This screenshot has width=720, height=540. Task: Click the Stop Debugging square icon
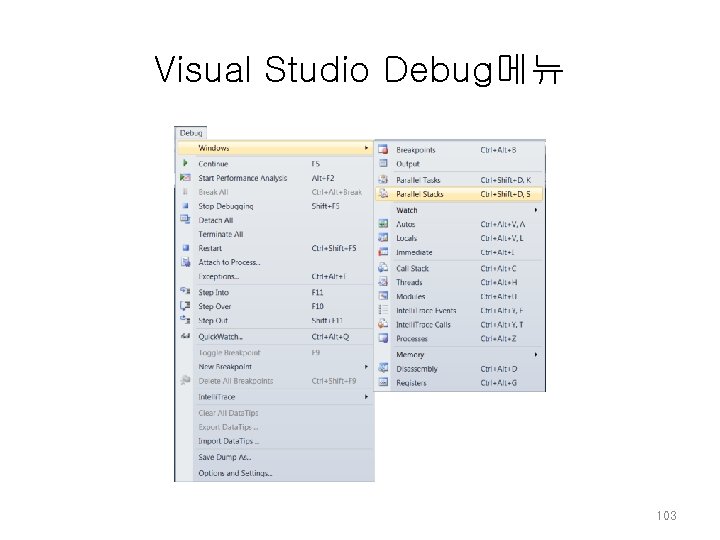[x=186, y=206]
